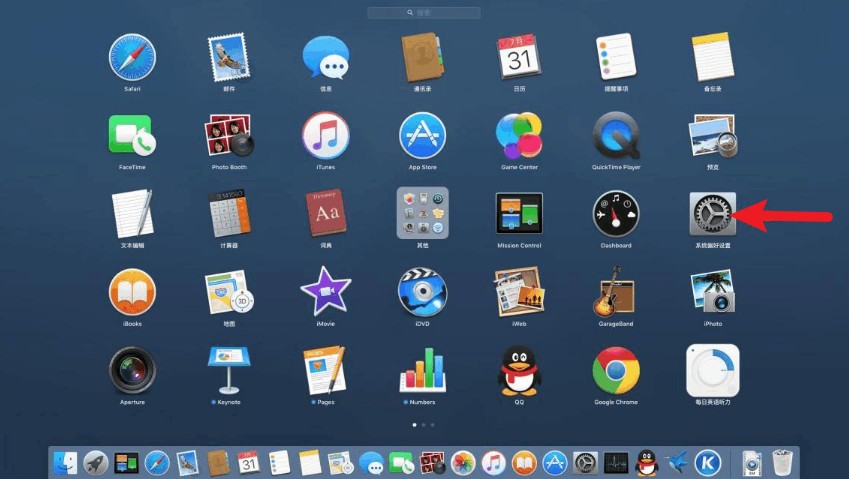Launch iMovie
Viewport: 849px width, 479px height.
click(x=326, y=291)
